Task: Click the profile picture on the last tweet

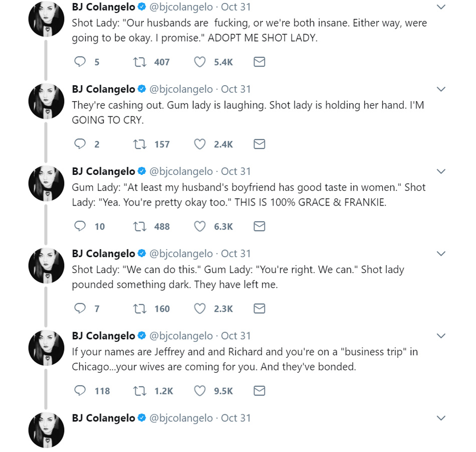Action: [47, 430]
